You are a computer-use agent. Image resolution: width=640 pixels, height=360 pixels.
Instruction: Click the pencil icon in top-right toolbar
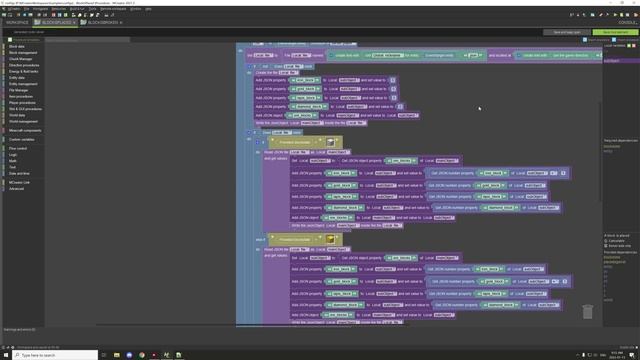click(x=600, y=15)
